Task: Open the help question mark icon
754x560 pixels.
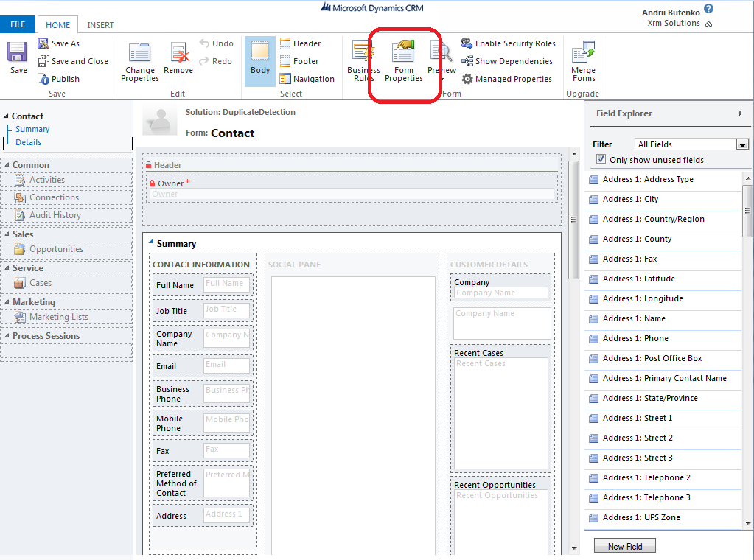Action: pyautogui.click(x=709, y=9)
